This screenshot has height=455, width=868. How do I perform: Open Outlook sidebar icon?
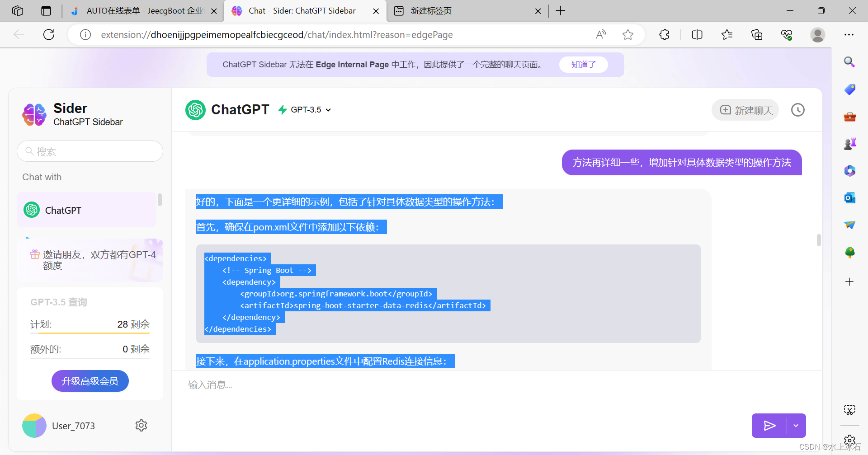pos(849,198)
